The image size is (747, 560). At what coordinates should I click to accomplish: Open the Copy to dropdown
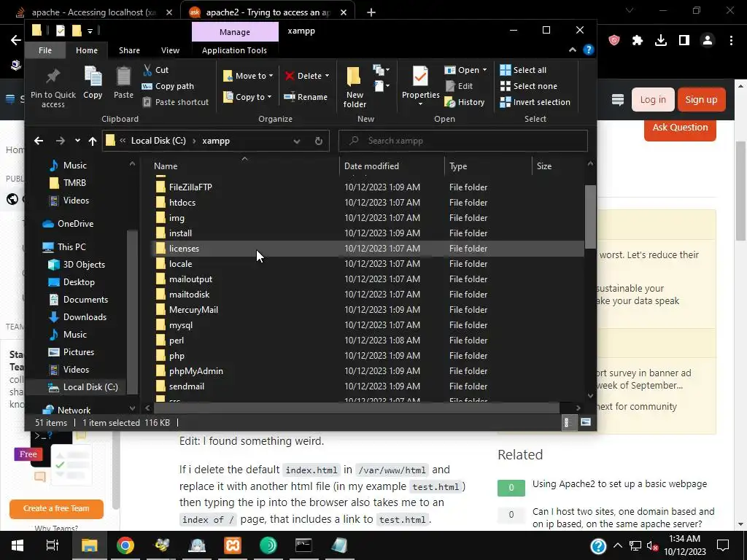pyautogui.click(x=247, y=97)
